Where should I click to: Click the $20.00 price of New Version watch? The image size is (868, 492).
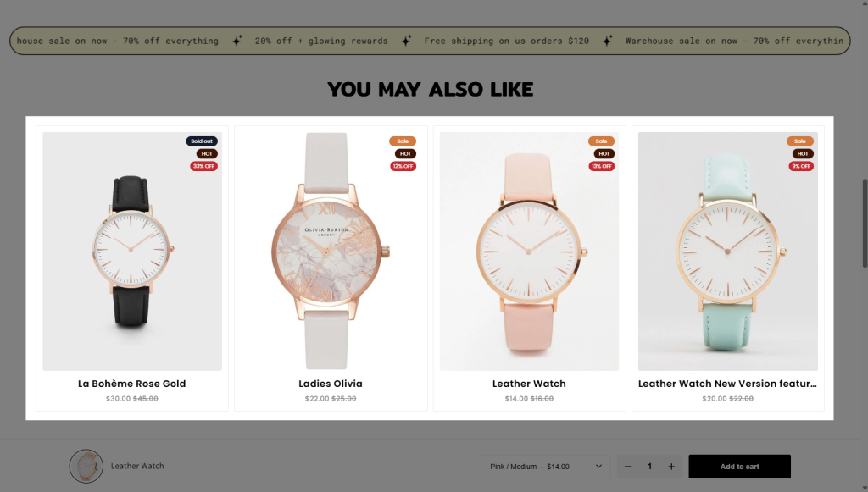714,399
